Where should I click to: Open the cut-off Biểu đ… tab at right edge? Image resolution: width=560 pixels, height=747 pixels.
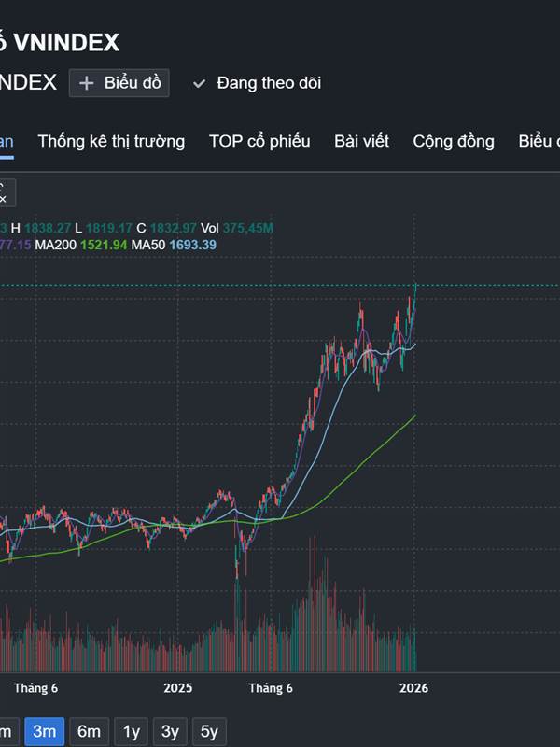pyautogui.click(x=539, y=141)
